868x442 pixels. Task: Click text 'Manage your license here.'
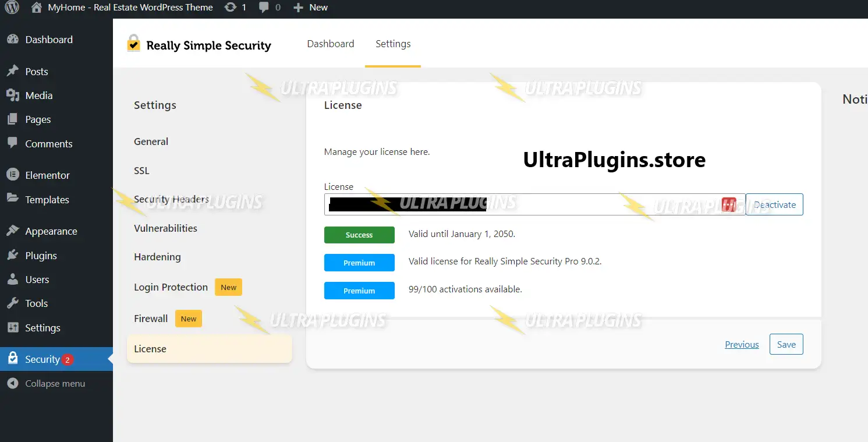[x=377, y=152]
